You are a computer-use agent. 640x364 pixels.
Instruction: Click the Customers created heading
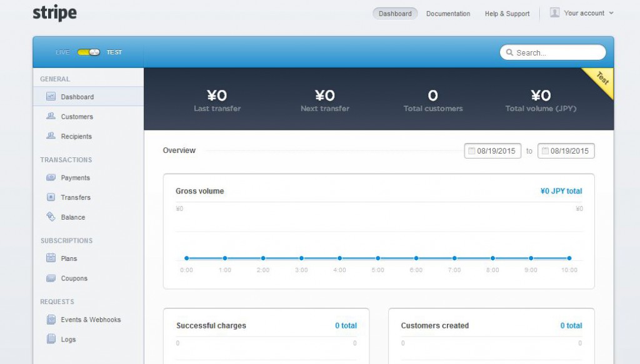click(435, 326)
